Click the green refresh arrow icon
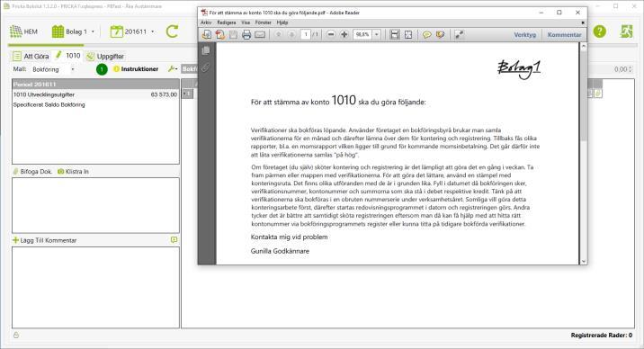This screenshot has width=644, height=349. coord(172,31)
